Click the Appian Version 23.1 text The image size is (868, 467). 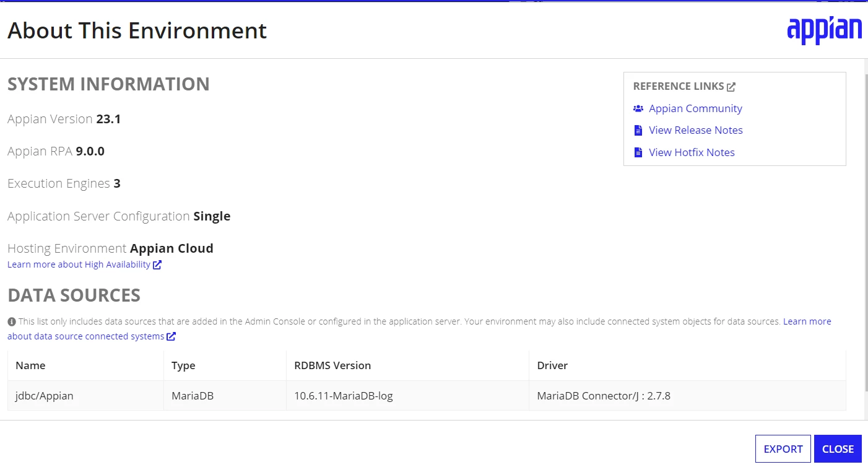click(x=64, y=119)
